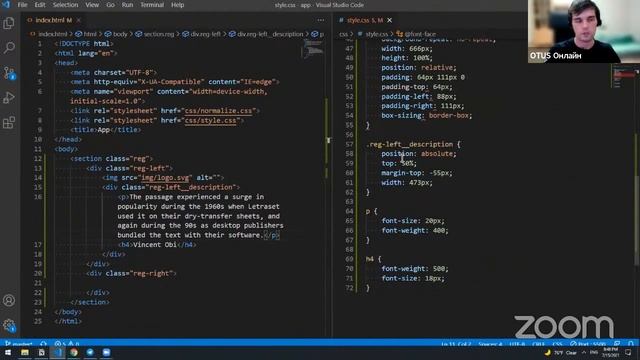Show hidden system tray icons
The image size is (640, 360).
pyautogui.click(x=584, y=353)
